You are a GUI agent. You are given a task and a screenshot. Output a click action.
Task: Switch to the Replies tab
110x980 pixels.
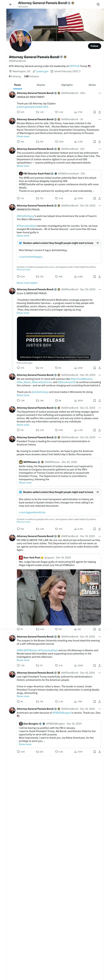point(41,85)
